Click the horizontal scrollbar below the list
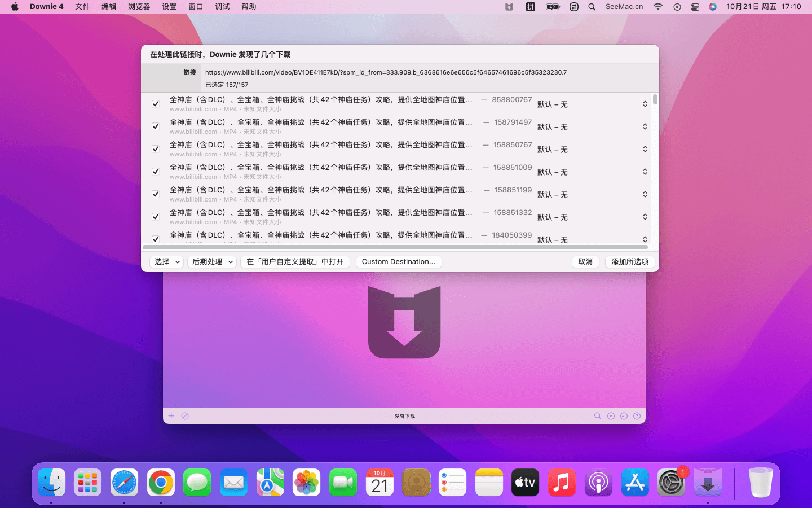 (395, 247)
